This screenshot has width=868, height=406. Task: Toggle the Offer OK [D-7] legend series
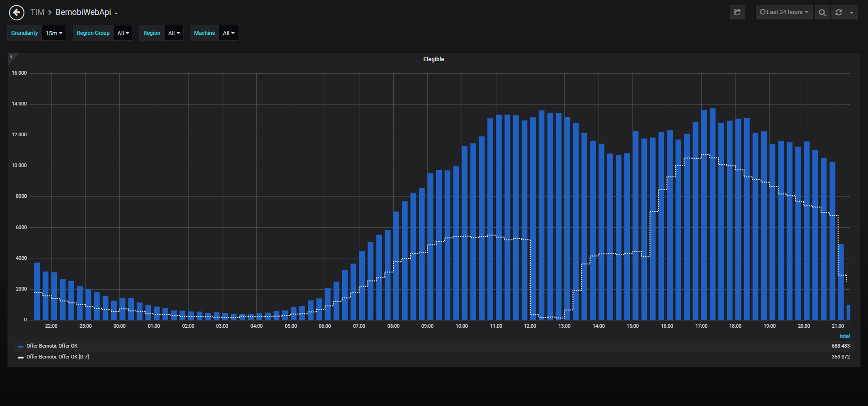pyautogui.click(x=57, y=357)
